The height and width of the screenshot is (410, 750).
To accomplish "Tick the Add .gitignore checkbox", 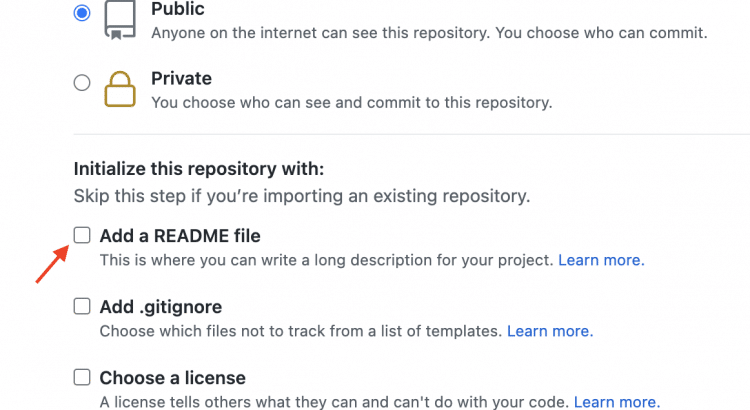I will [x=82, y=306].
